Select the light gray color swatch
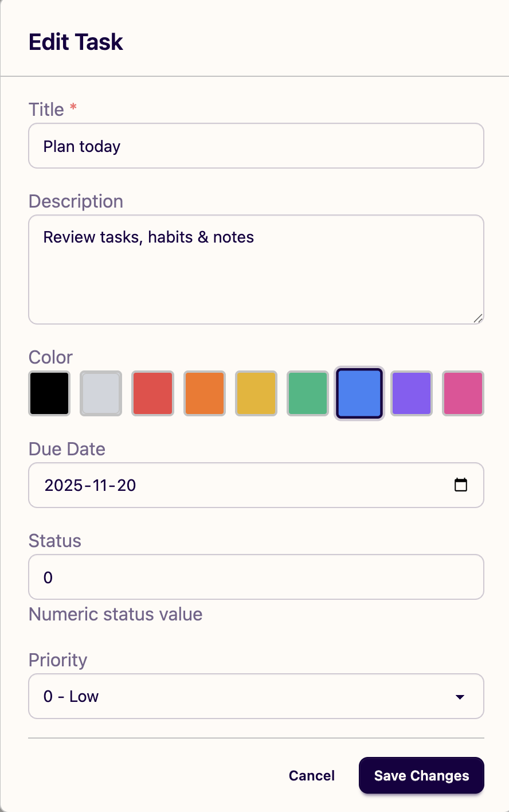 [x=101, y=393]
